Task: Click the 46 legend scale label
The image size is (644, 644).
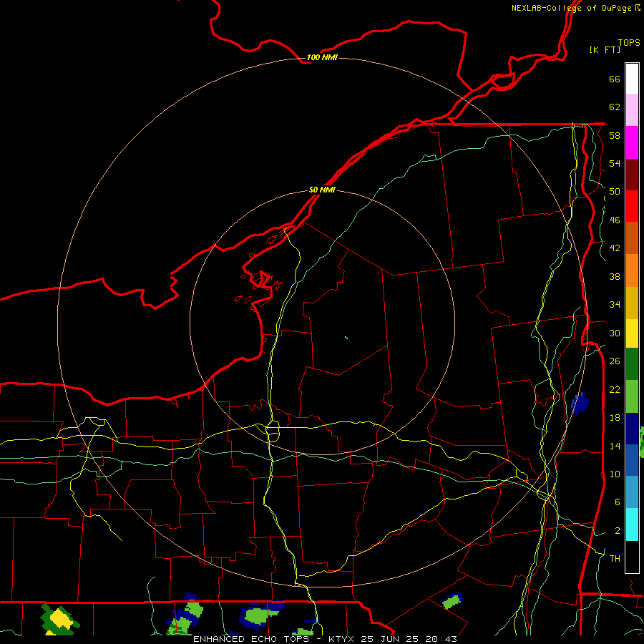Action: 615,220
